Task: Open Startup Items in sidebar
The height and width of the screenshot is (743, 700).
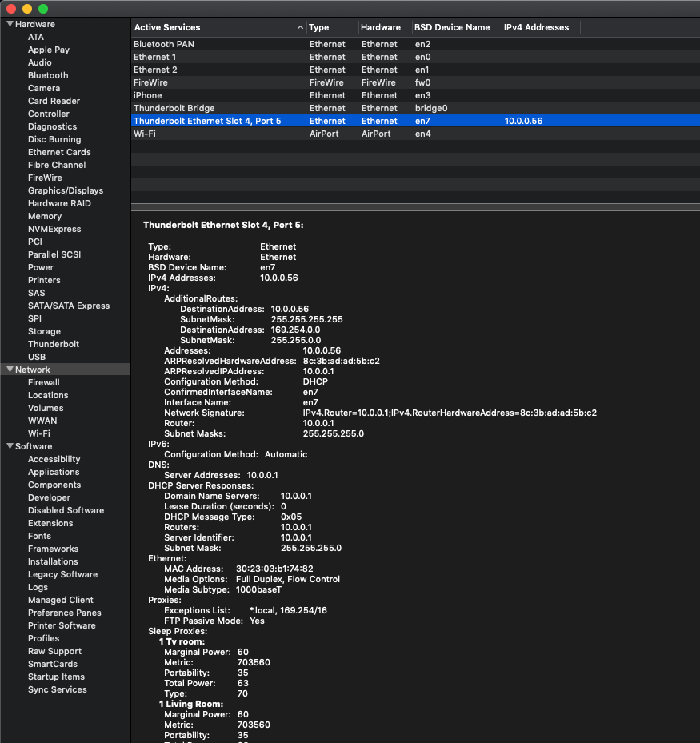Action: tap(56, 677)
